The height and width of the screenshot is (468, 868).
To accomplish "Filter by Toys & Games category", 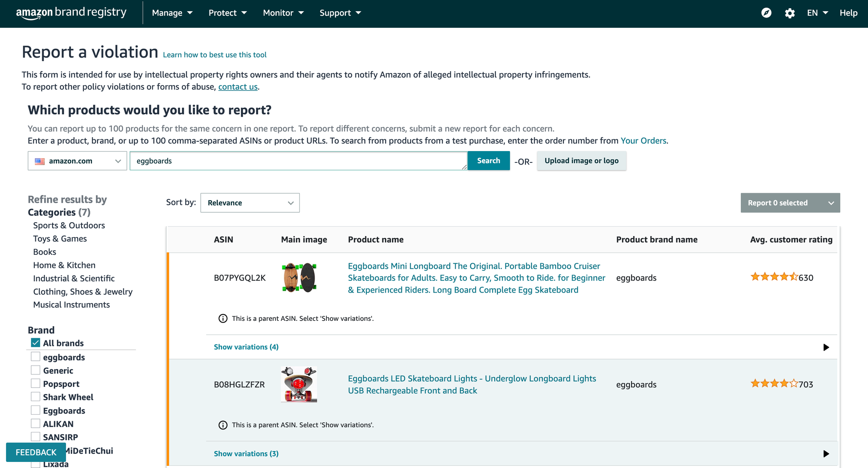I will coord(60,239).
